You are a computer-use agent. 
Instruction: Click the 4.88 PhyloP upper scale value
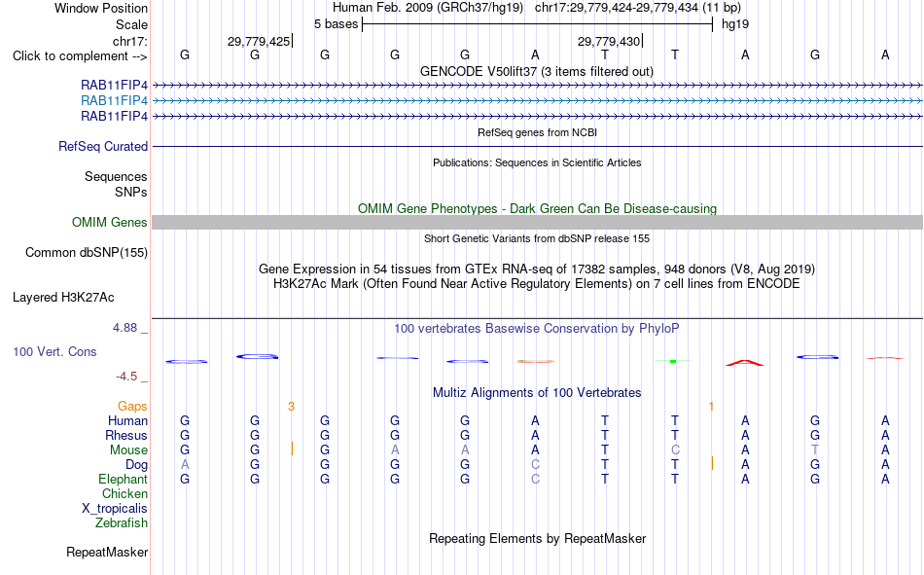coord(124,327)
